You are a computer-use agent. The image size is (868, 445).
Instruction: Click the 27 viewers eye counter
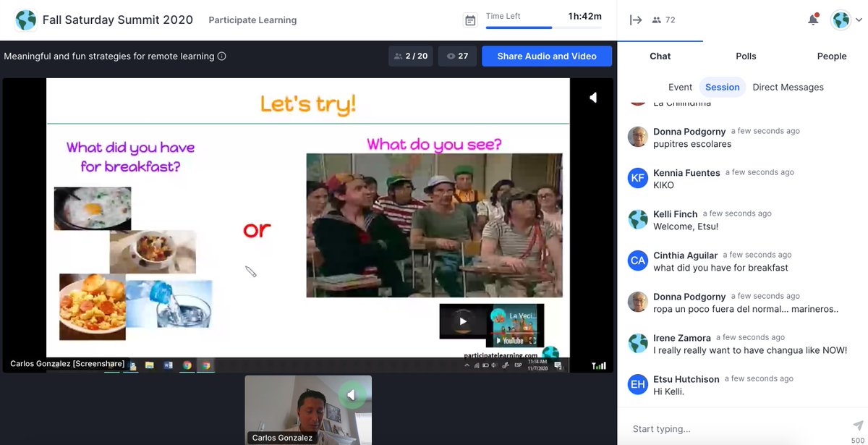(x=457, y=56)
